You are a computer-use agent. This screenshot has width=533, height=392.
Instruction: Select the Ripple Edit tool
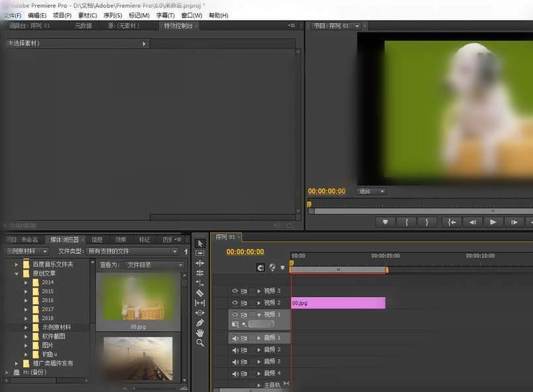pos(200,263)
